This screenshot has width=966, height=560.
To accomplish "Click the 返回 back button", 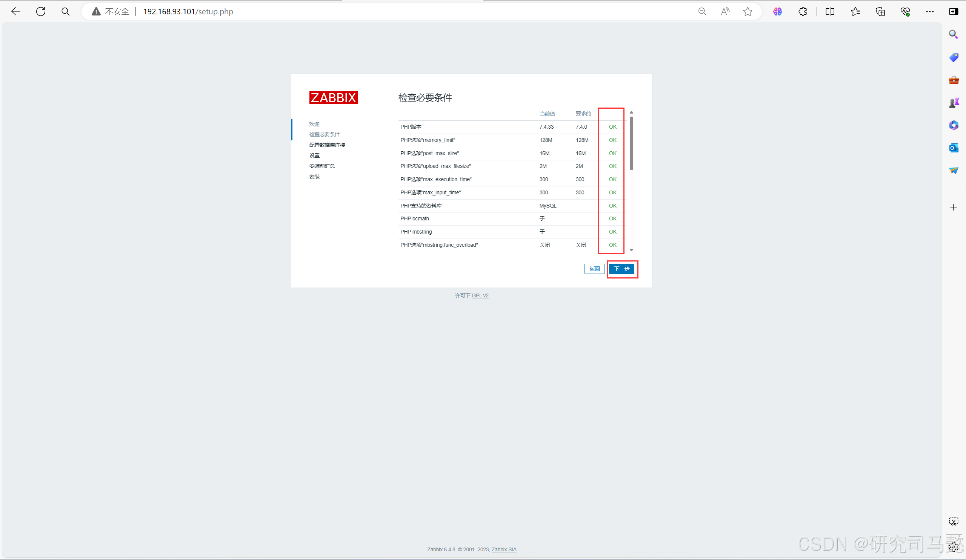I will point(594,269).
